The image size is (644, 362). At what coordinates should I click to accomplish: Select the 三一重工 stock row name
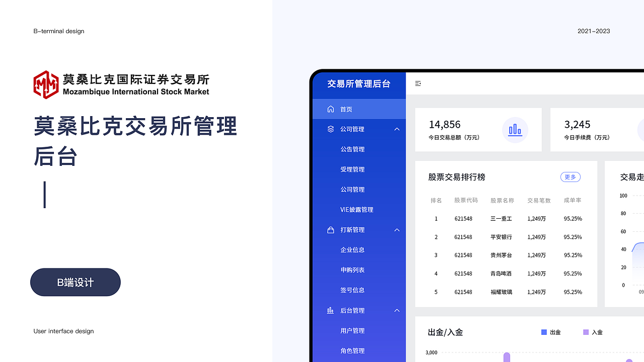(501, 219)
